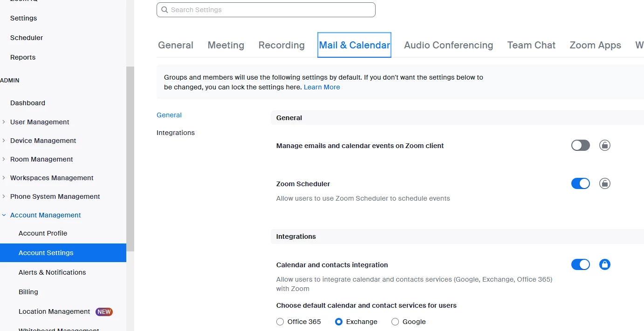
Task: Click lock icon for Manage emails setting
Action: (x=605, y=145)
